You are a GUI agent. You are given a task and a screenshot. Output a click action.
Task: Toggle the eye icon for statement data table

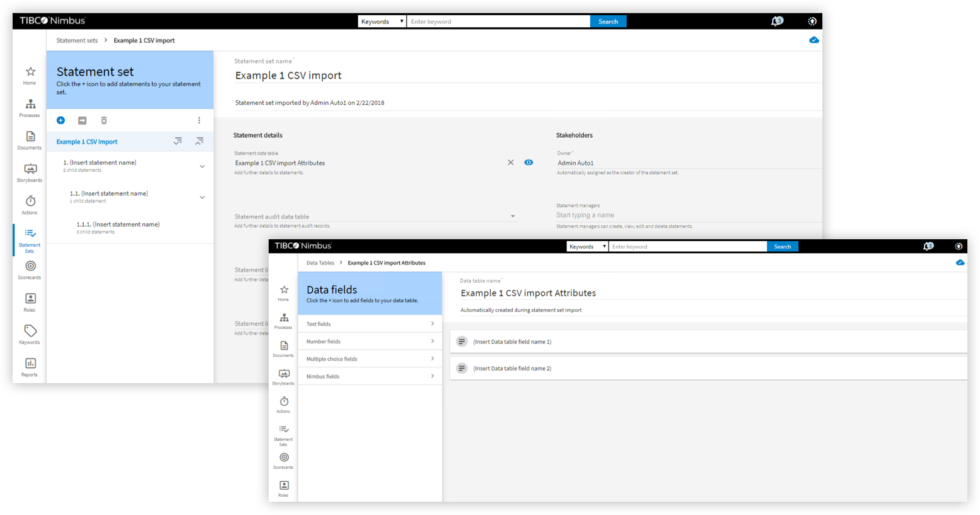pos(528,163)
